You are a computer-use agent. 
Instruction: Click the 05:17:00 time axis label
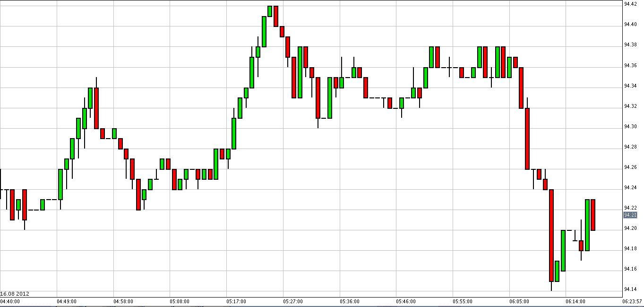pos(236,301)
